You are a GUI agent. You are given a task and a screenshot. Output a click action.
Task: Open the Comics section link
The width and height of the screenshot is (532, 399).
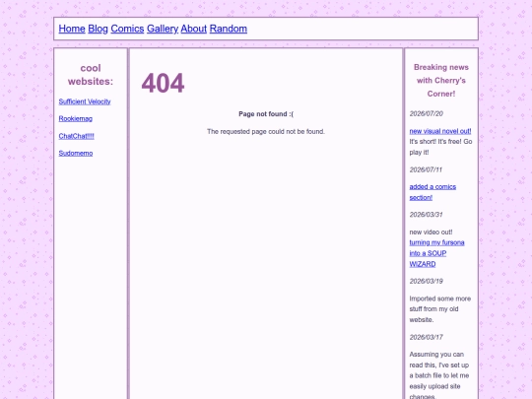[x=127, y=29]
